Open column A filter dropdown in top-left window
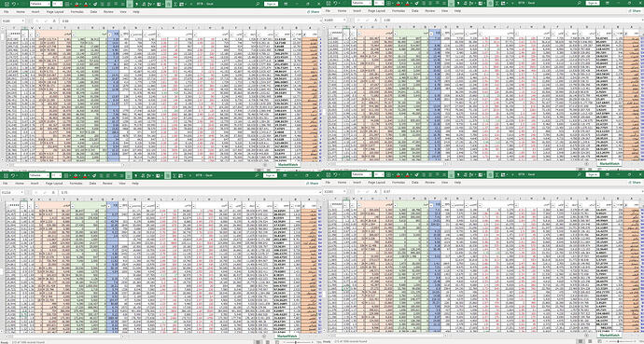 [305, 34]
